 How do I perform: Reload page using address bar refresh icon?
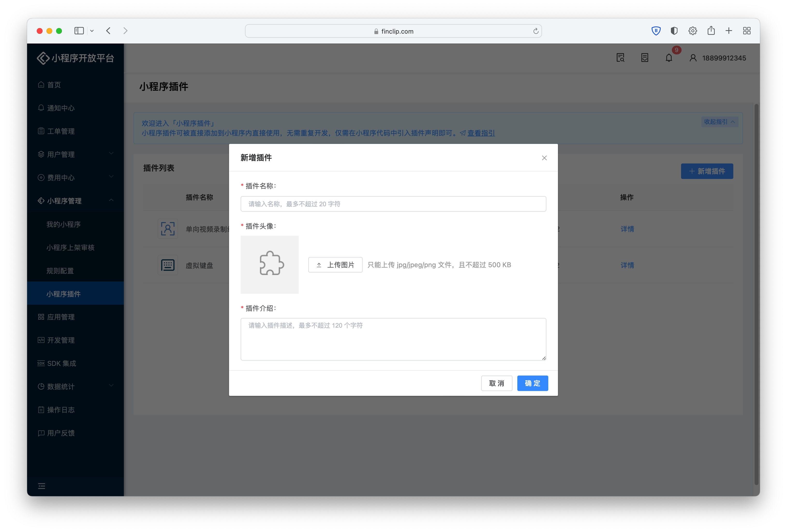point(536,31)
